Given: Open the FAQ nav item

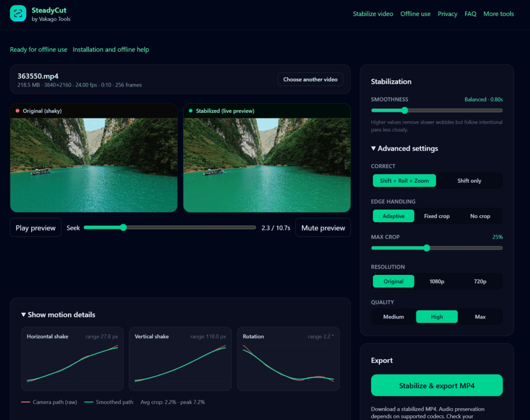Looking at the screenshot, I should pos(470,14).
